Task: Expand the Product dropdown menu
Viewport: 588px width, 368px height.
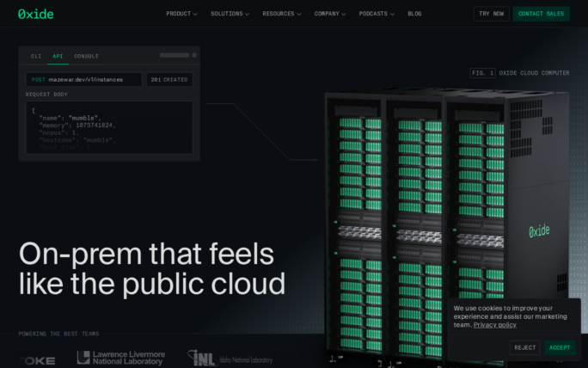Action: 181,14
